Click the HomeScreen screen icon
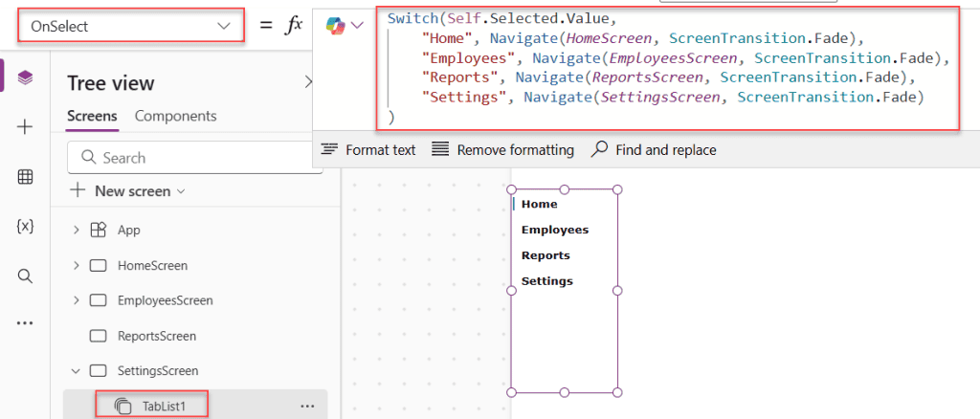This screenshot has width=980, height=419. [99, 266]
